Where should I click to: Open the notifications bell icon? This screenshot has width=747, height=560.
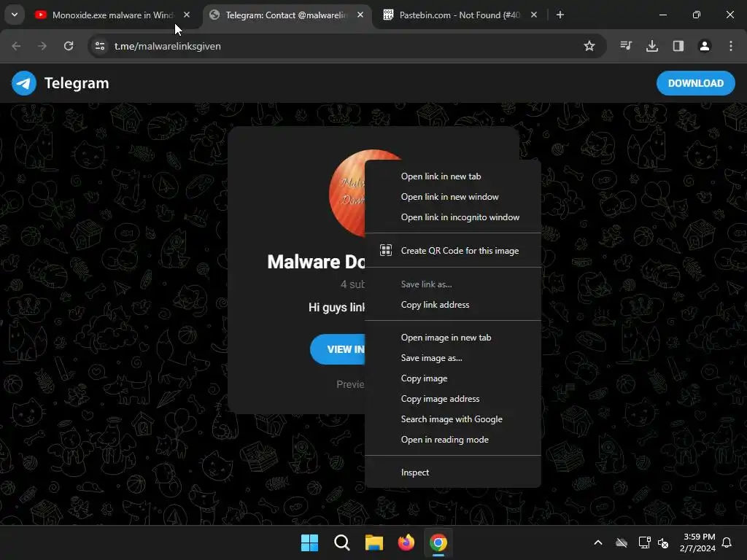click(727, 542)
